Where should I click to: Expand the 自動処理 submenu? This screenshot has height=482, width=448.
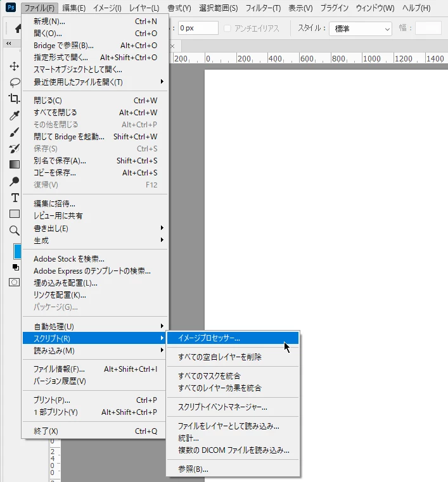click(x=95, y=326)
